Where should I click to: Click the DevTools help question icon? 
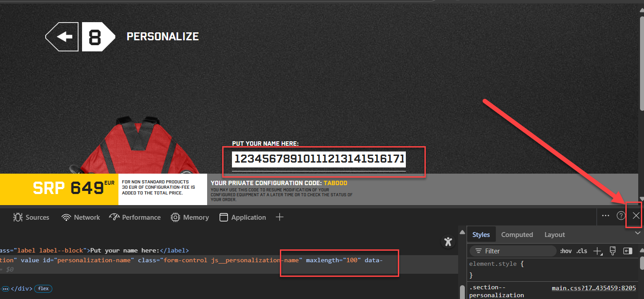(x=621, y=216)
